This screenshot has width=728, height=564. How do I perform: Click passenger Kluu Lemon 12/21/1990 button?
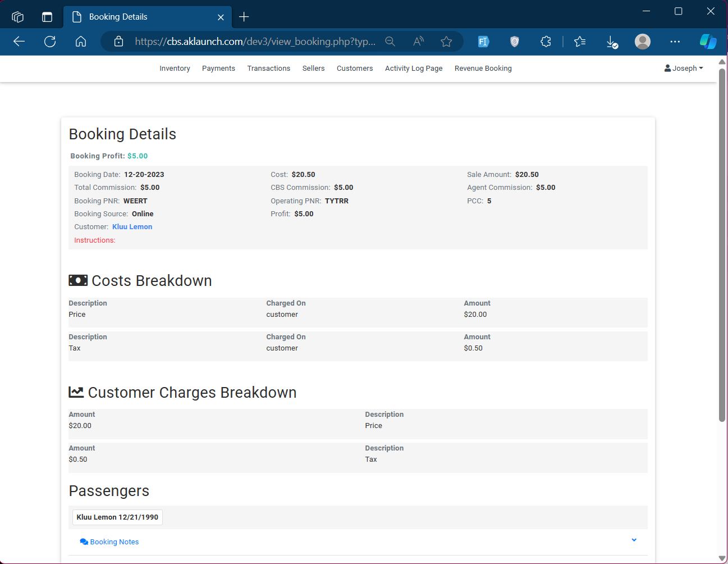(117, 517)
